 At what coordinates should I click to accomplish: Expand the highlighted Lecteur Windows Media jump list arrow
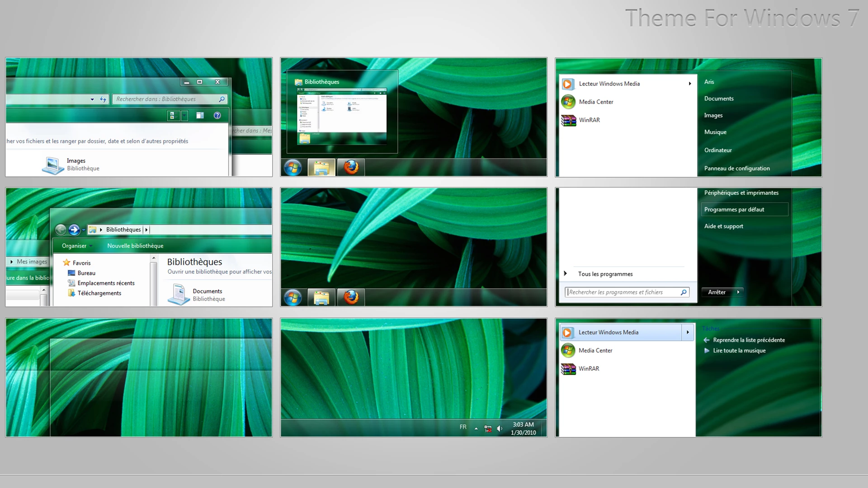tap(688, 332)
